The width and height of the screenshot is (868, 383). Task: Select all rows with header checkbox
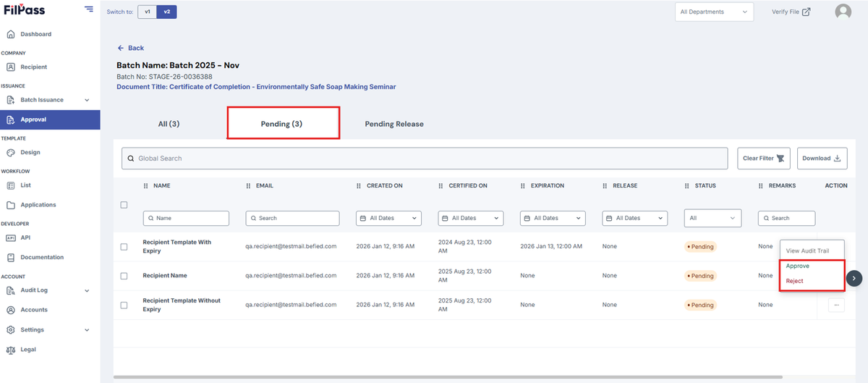124,205
